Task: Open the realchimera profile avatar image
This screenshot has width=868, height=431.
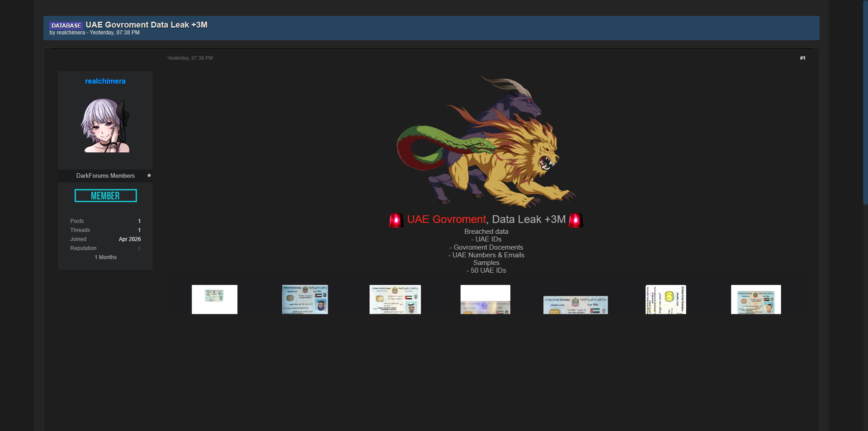Action: [x=105, y=125]
